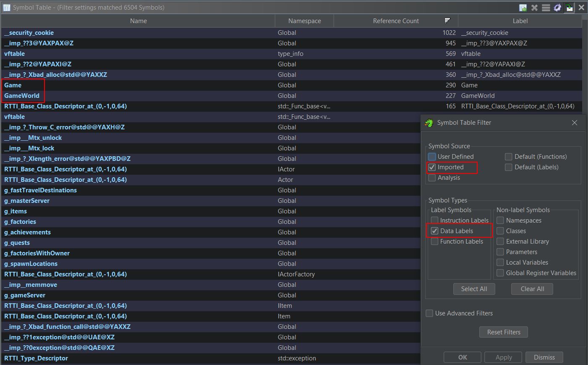The image size is (588, 365).
Task: Enable the User Defined symbol source
Action: 432,157
